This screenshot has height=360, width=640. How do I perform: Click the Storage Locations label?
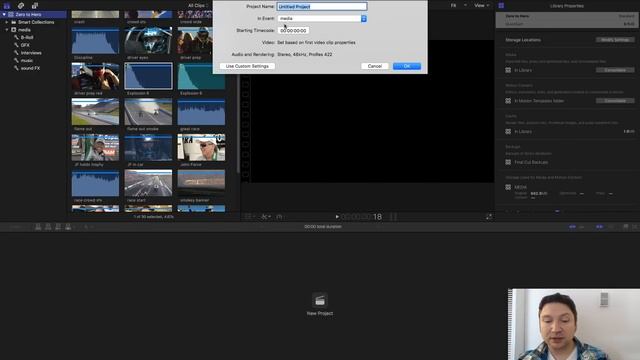tap(523, 40)
